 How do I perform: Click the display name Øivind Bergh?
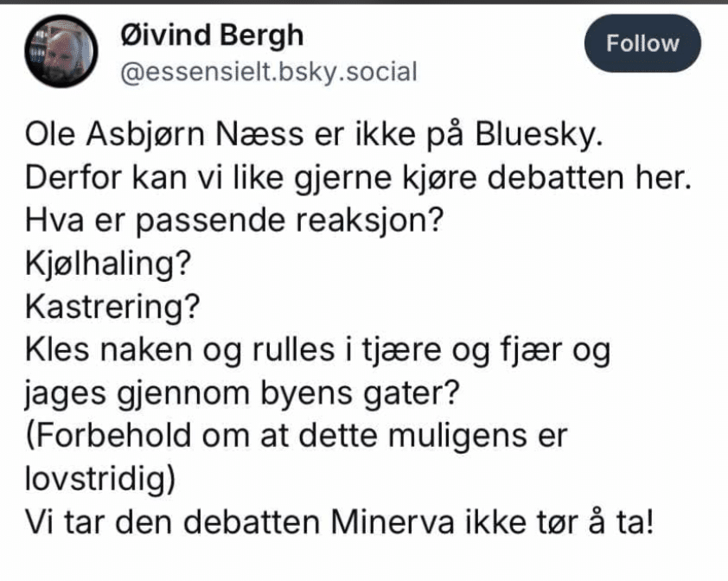212,35
